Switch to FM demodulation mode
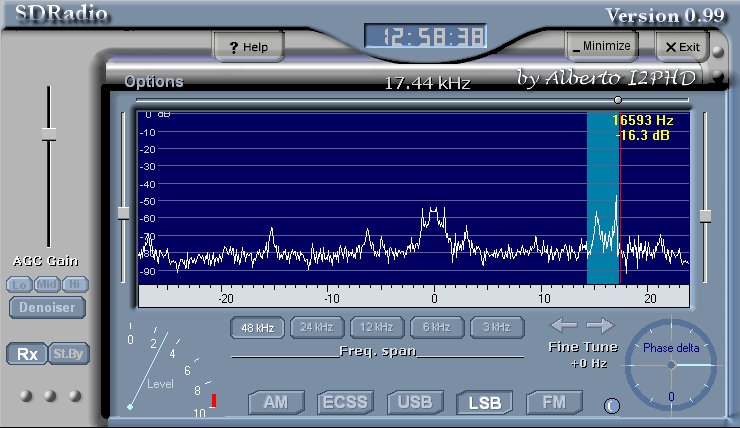This screenshot has height=428, width=740. click(554, 403)
